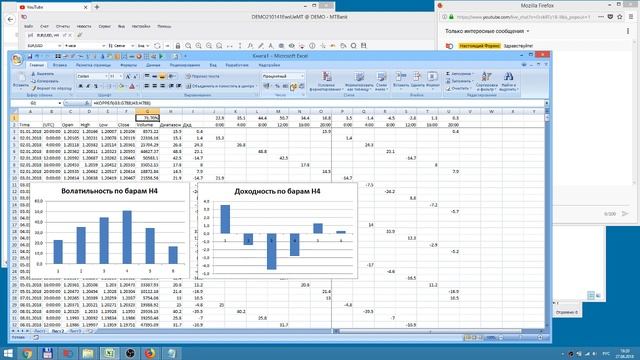Click the text orientation icon
This screenshot has width=640, height=360.
172,76
